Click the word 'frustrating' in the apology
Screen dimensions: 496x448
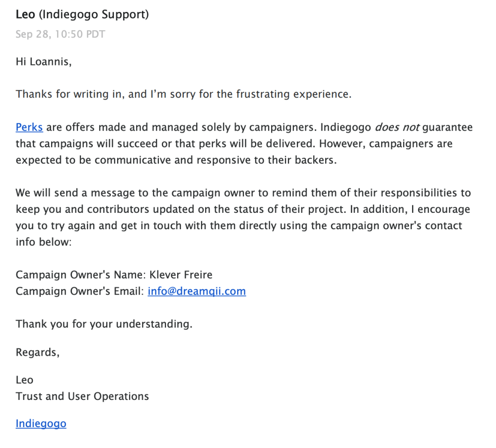243,94
